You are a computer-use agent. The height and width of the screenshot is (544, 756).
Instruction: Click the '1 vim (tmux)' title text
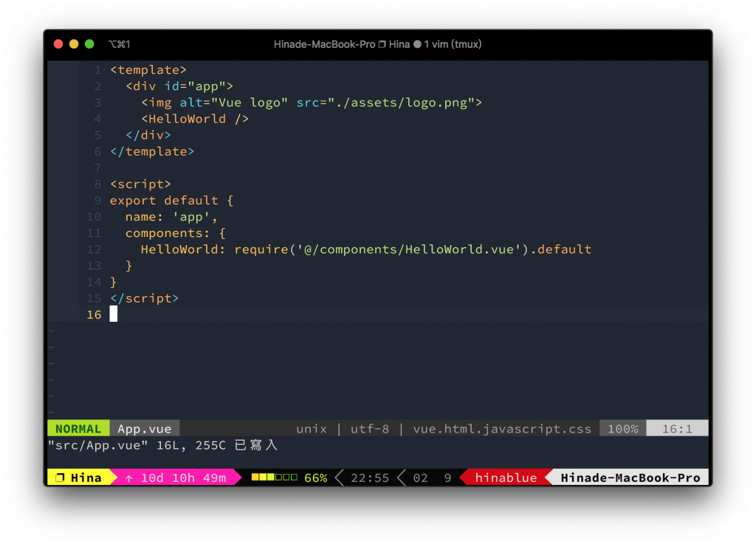(x=453, y=44)
